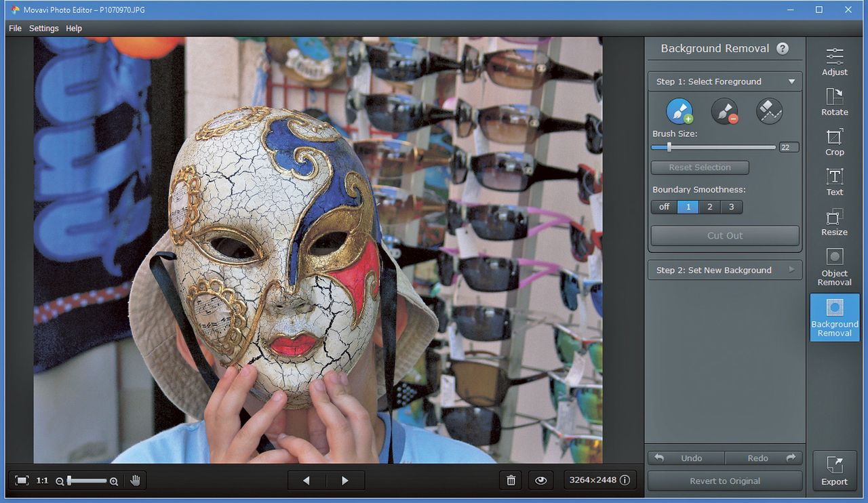Open the Adjust tool
This screenshot has height=503, width=868.
point(835,61)
